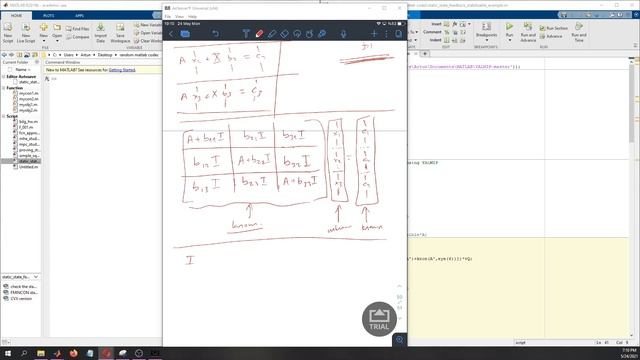Open Windows Start menu
Image resolution: width=640 pixels, height=360 pixels.
pyautogui.click(x=8, y=353)
